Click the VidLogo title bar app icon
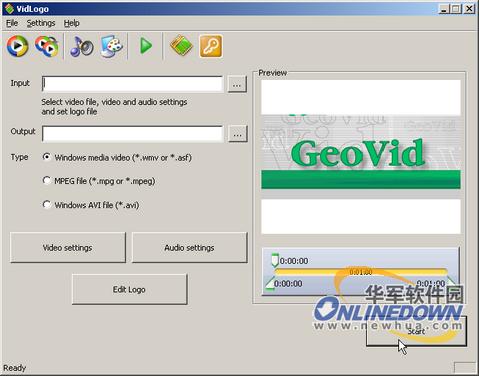The width and height of the screenshot is (479, 376). point(9,9)
